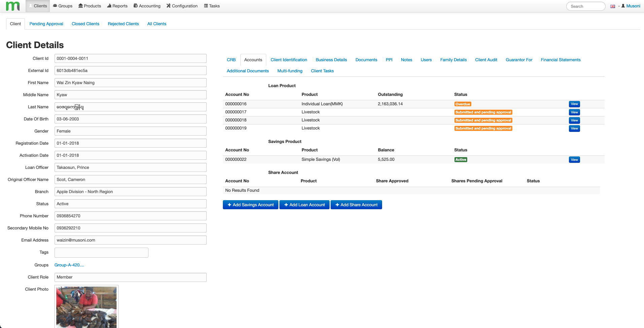This screenshot has height=328, width=644.
Task: Click the user icon beside Musoni
Action: (x=623, y=6)
